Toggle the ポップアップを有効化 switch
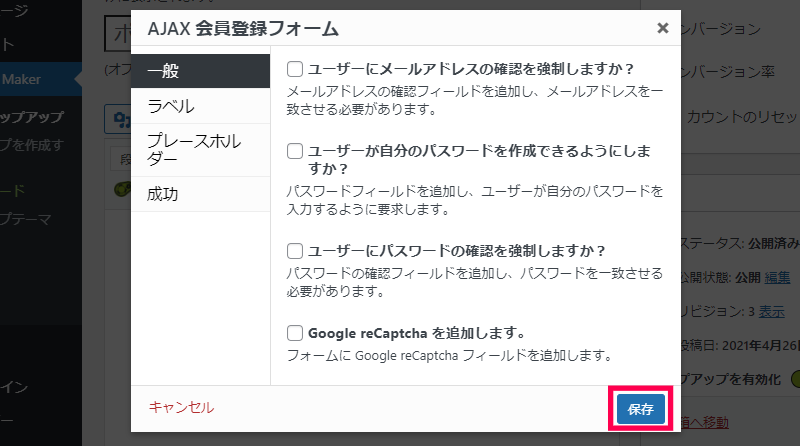Screen dimensions: 800x446 [795, 379]
